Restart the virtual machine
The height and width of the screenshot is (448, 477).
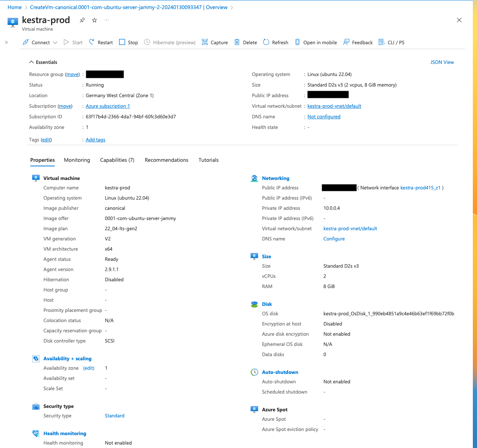tap(101, 42)
